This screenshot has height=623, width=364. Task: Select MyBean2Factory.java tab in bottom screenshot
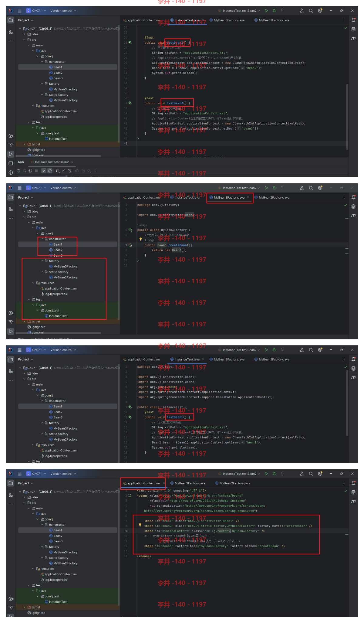(x=233, y=483)
